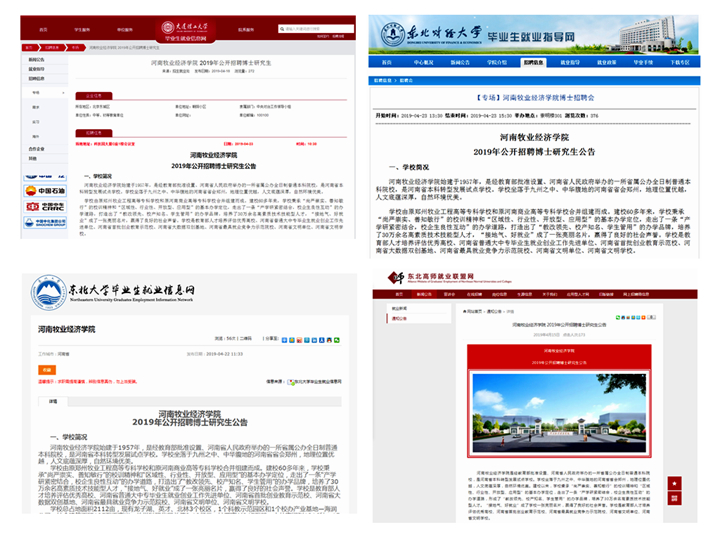Open 关于我们 in 东北高师 navigation

click(x=549, y=294)
